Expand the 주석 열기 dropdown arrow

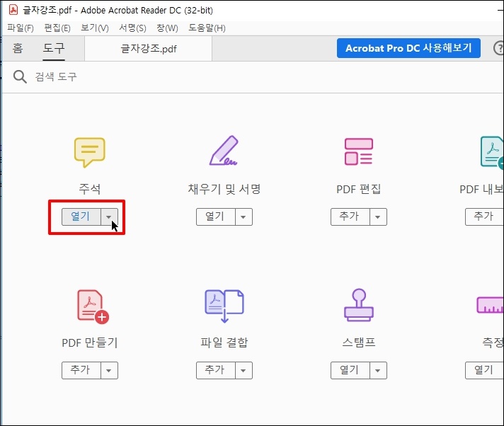point(109,217)
